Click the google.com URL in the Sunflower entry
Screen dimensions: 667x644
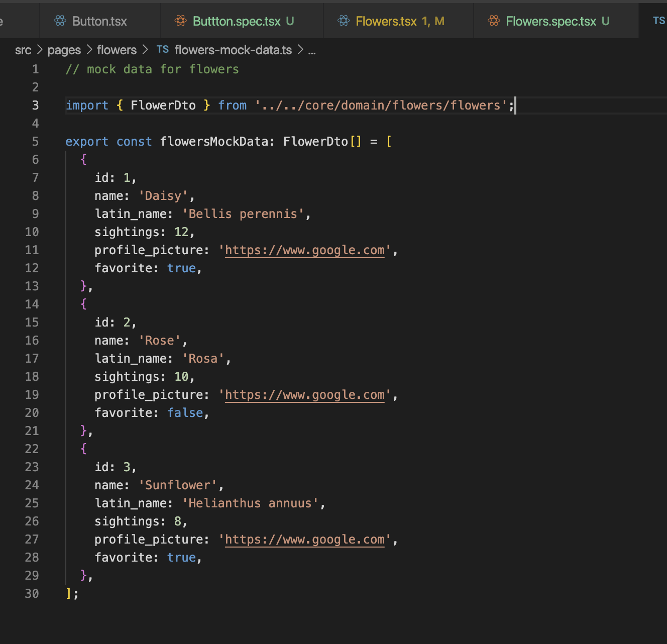point(304,539)
